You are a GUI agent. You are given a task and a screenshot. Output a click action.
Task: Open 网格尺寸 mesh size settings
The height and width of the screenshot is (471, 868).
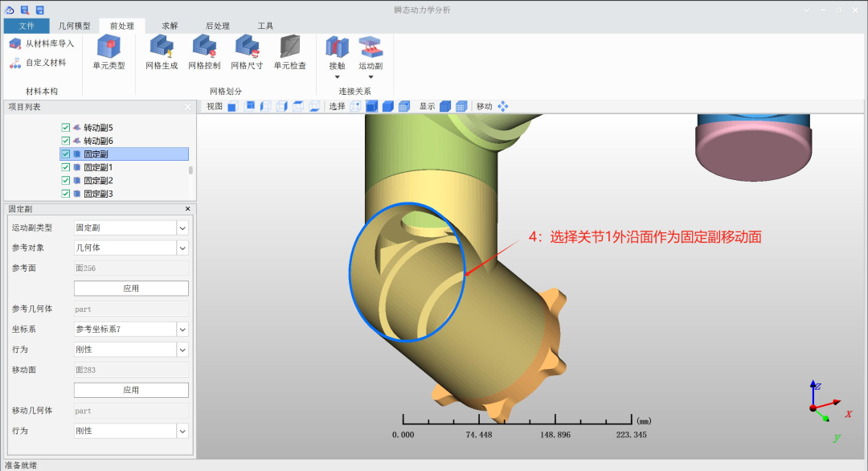247,52
